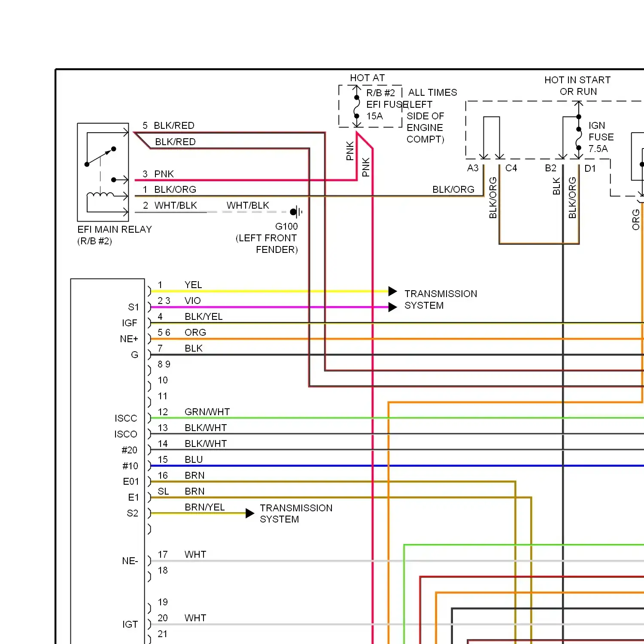
Task: Click the E01 terminal label
Action: [131, 481]
